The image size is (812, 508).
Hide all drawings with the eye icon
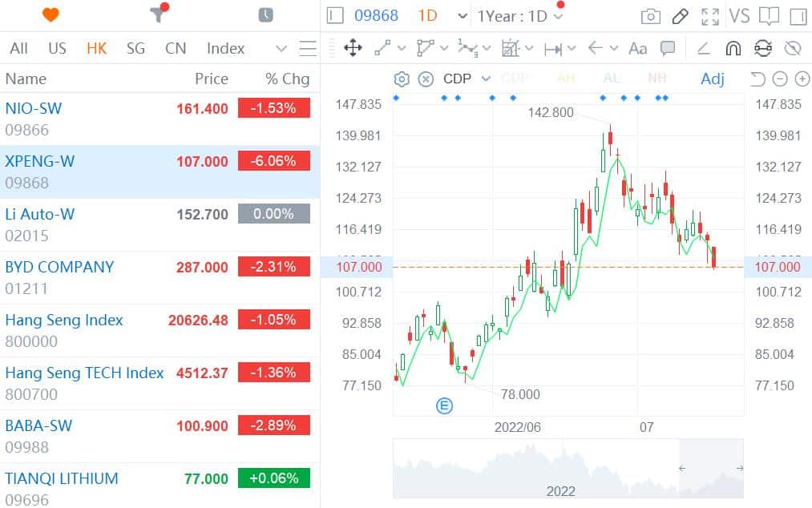[x=792, y=48]
